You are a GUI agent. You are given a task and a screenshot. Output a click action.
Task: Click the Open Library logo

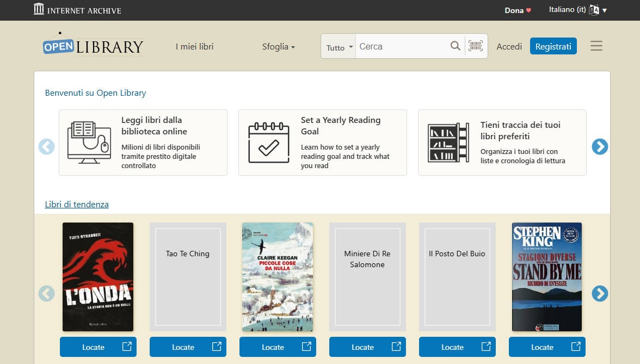tap(93, 46)
